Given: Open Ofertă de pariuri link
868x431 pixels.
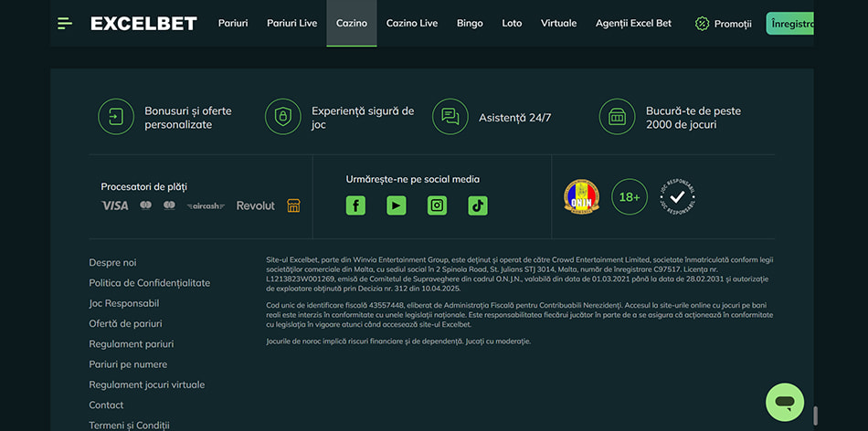Looking at the screenshot, I should (126, 323).
